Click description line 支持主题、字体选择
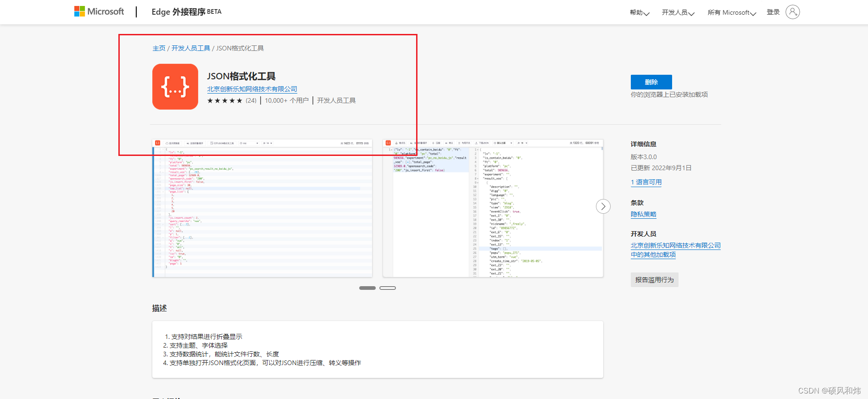Image resolution: width=868 pixels, height=399 pixels. [199, 345]
